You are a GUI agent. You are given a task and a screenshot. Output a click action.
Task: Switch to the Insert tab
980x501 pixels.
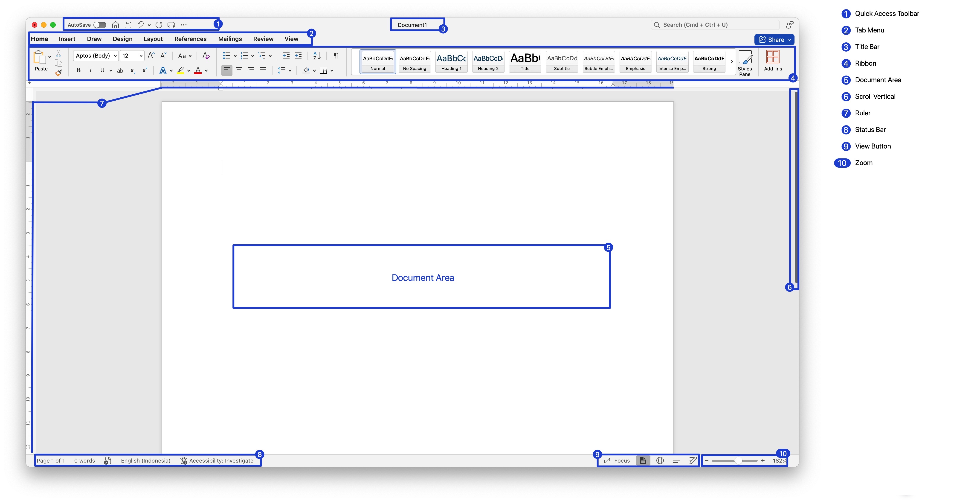[67, 39]
